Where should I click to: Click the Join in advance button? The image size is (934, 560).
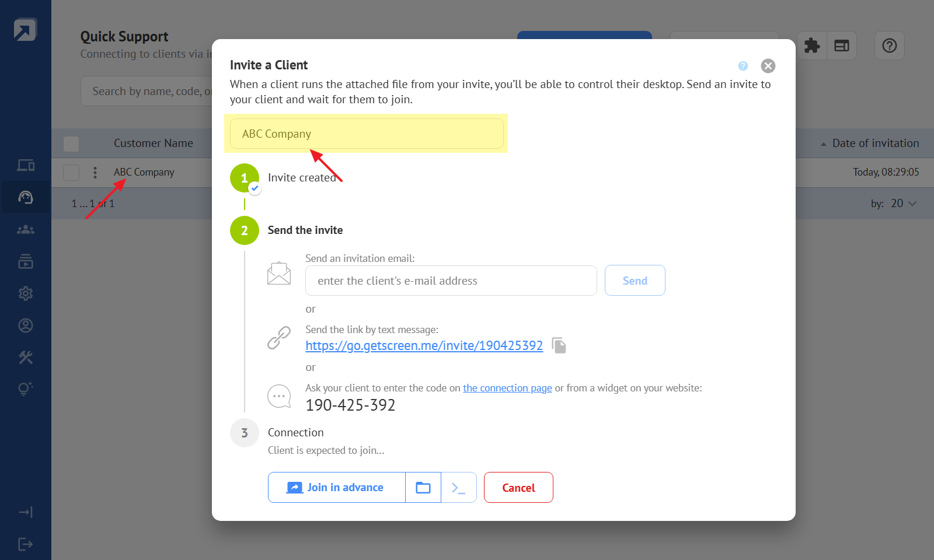[336, 488]
